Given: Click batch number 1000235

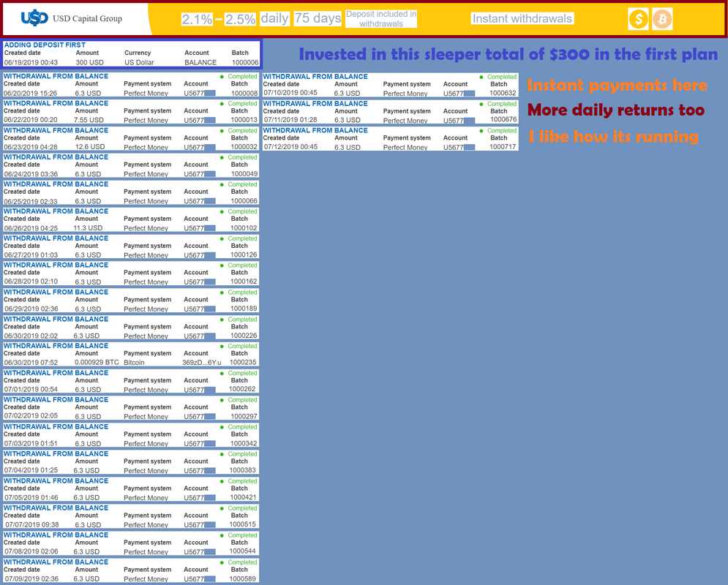Looking at the screenshot, I should click(244, 362).
